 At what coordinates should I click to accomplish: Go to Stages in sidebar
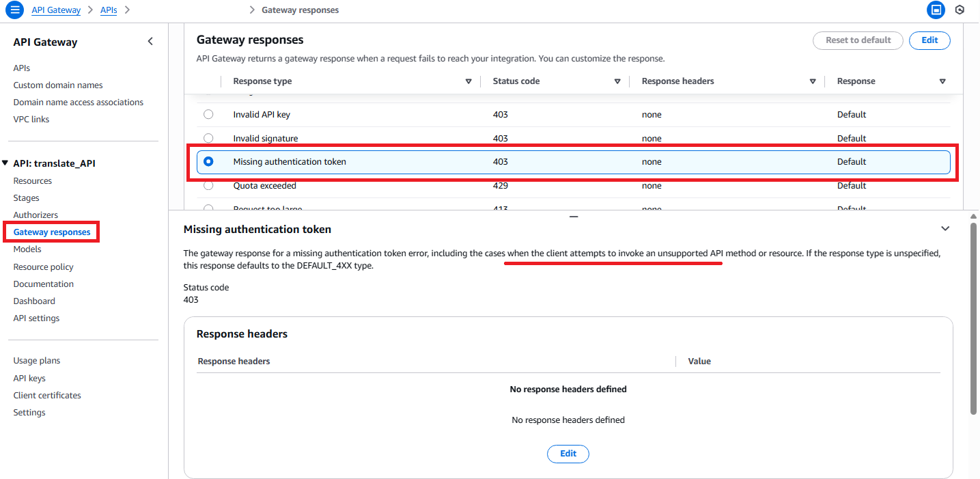pyautogui.click(x=27, y=197)
